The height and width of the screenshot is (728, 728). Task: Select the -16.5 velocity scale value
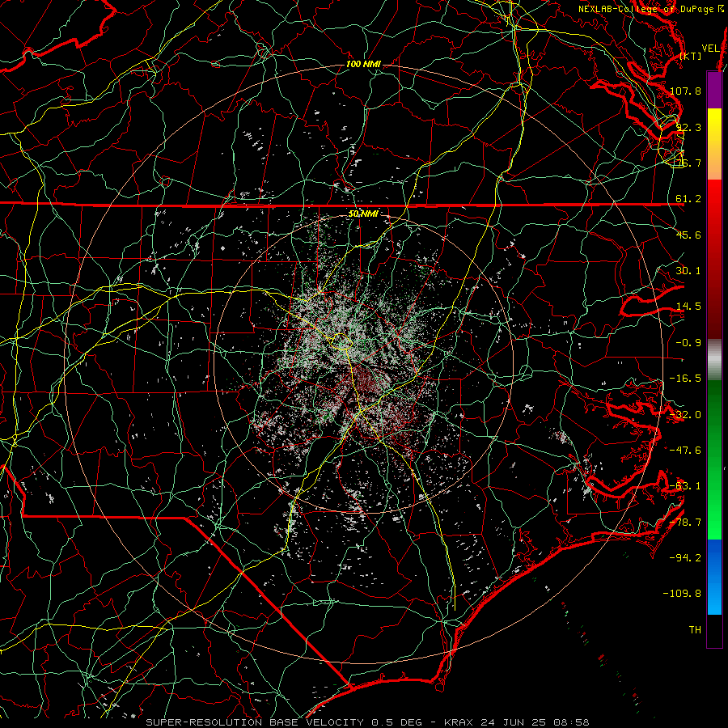coord(685,379)
